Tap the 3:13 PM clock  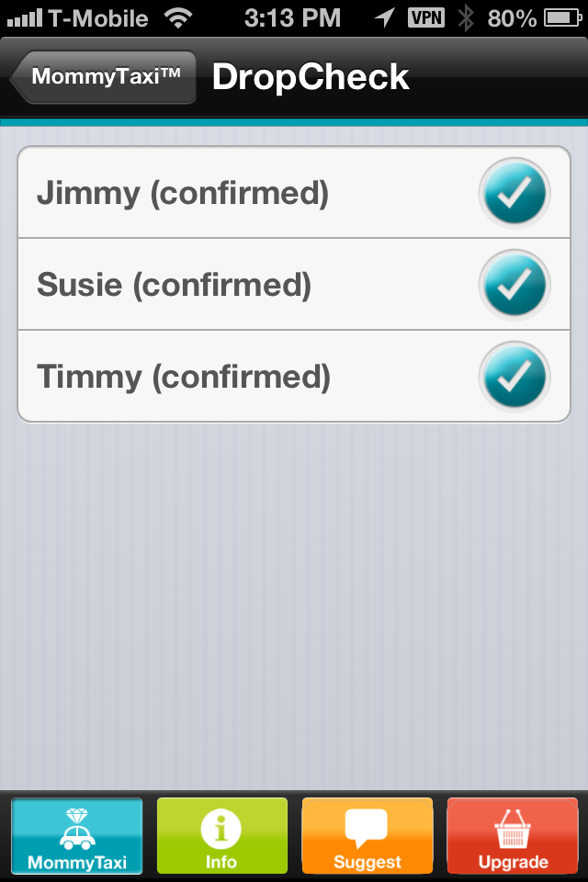pos(292,17)
